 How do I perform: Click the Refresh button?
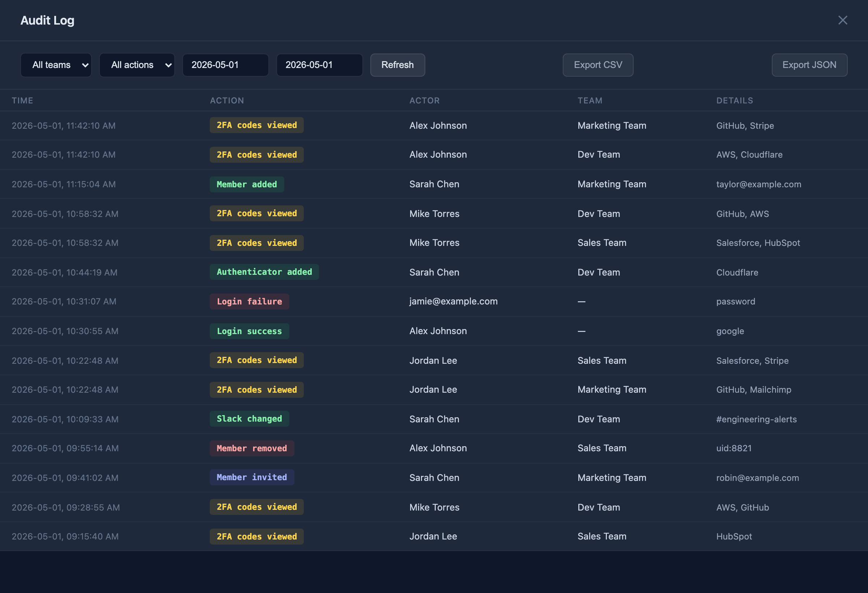[397, 65]
